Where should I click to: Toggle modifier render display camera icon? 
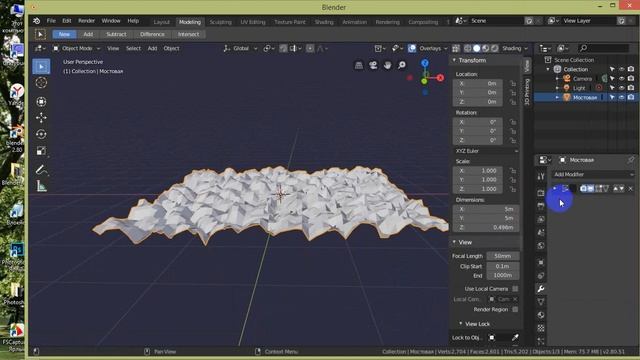[583, 189]
